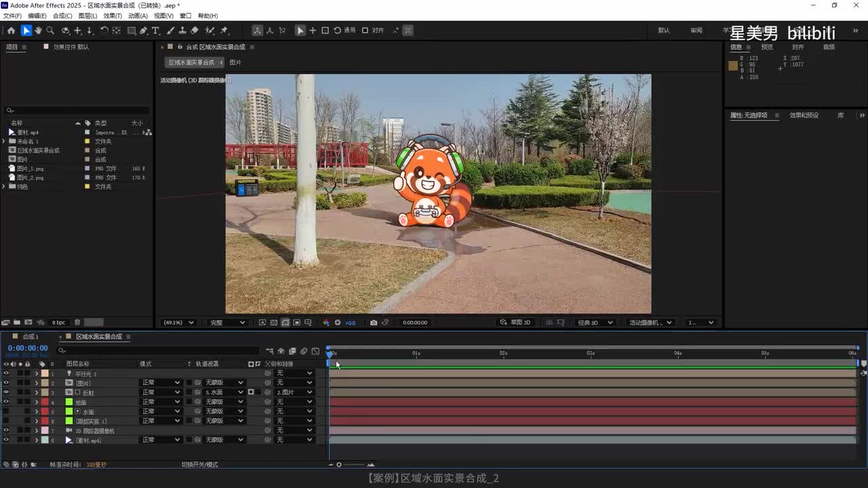The width and height of the screenshot is (868, 488).
Task: Expand the 反射 layer properties
Action: pos(37,392)
